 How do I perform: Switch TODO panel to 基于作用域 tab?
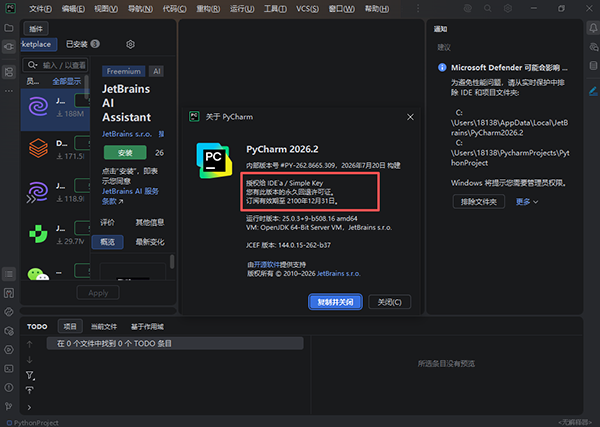coord(147,326)
